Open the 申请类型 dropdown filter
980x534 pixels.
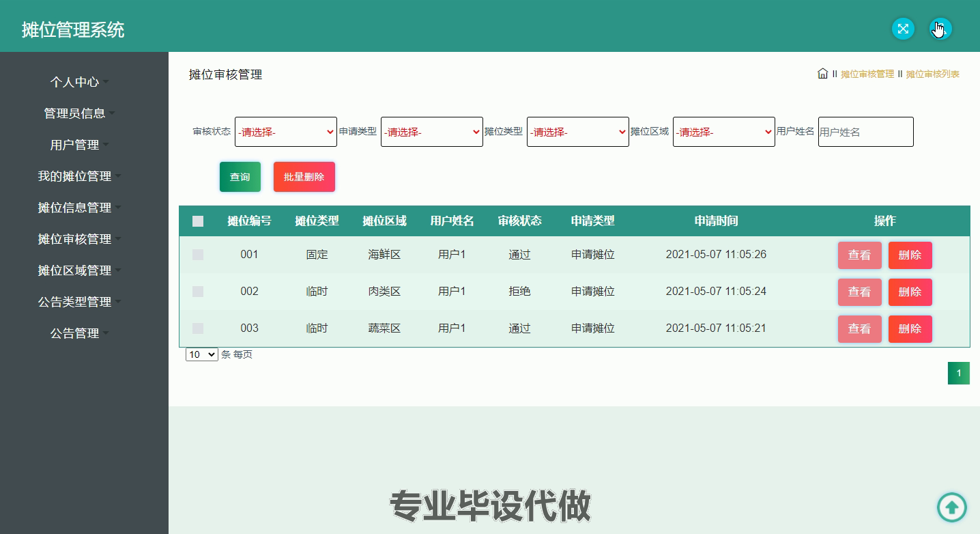click(x=432, y=132)
